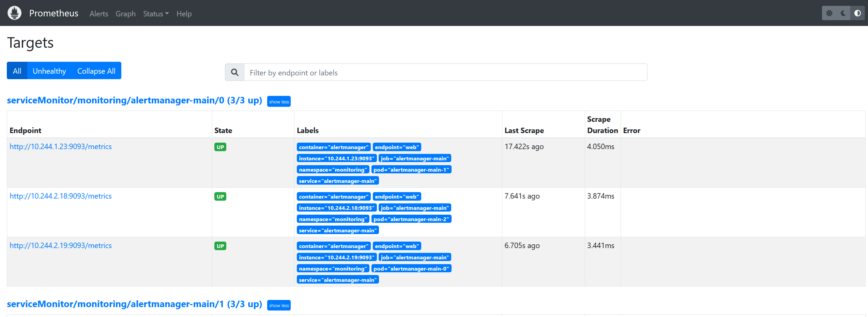Click label pod="alertmanager-main-0"

click(411, 269)
